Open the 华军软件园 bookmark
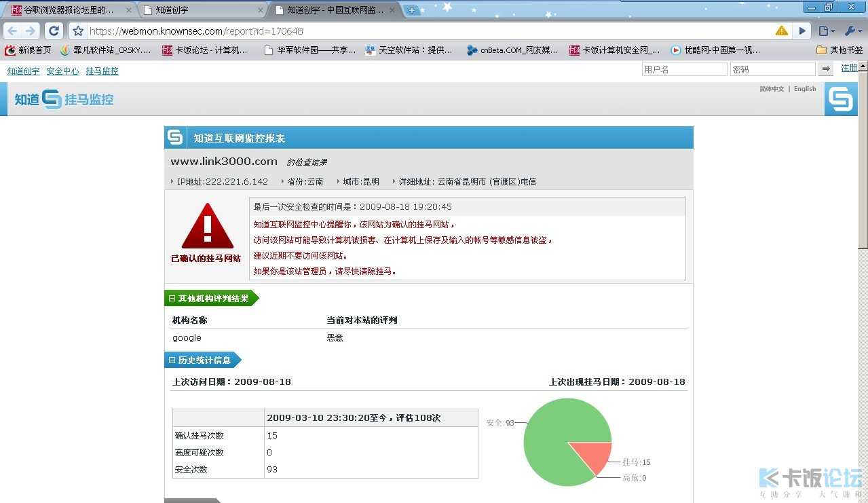 pos(310,50)
